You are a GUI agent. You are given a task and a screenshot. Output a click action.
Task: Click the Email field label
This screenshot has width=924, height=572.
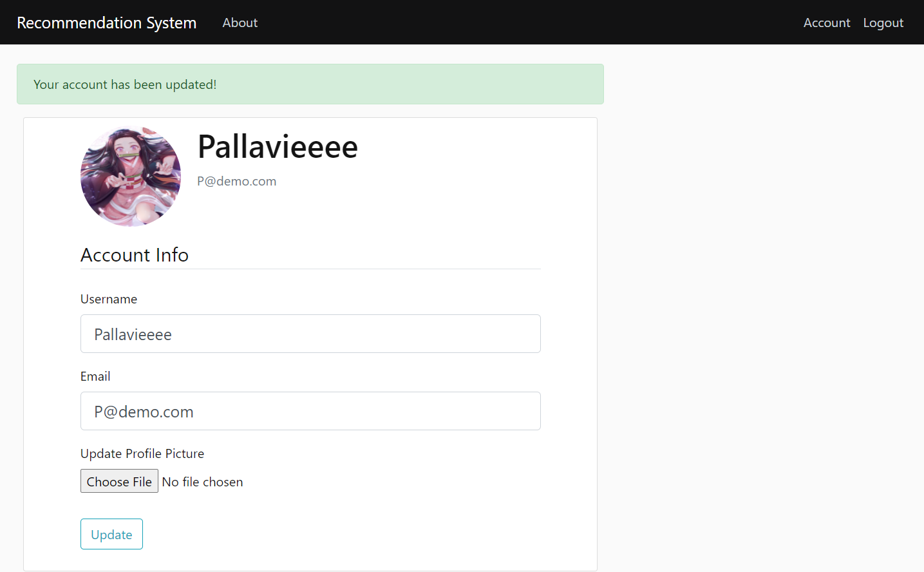tap(95, 376)
